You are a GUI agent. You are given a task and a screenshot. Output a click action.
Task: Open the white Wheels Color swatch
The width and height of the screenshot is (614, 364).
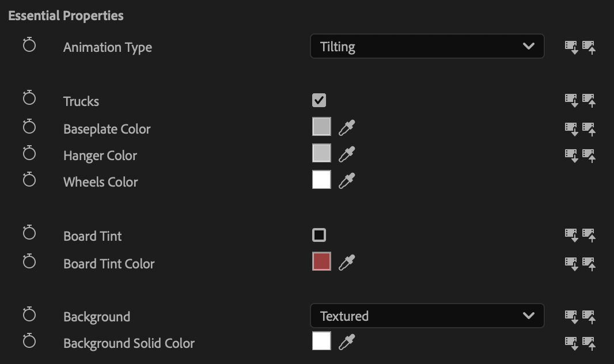(321, 180)
